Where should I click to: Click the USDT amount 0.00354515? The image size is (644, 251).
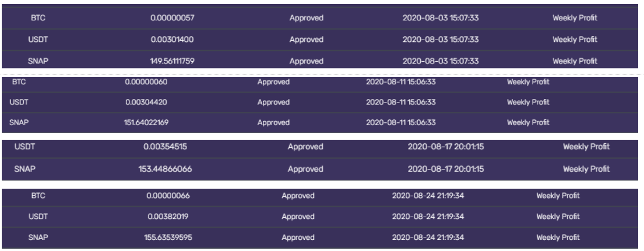point(165,147)
